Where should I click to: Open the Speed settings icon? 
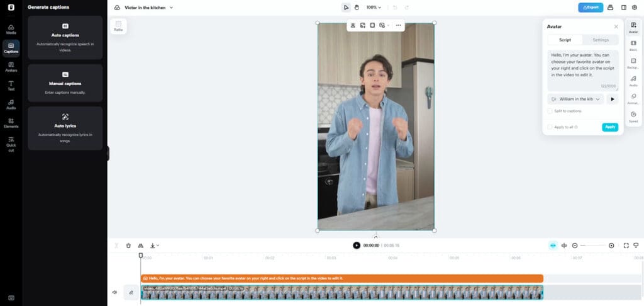pos(633,116)
